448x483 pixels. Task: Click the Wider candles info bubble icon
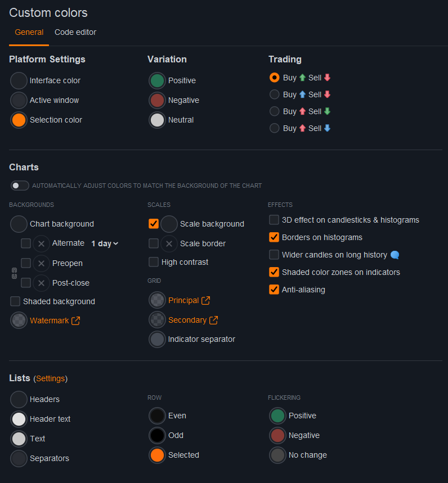[x=395, y=255]
